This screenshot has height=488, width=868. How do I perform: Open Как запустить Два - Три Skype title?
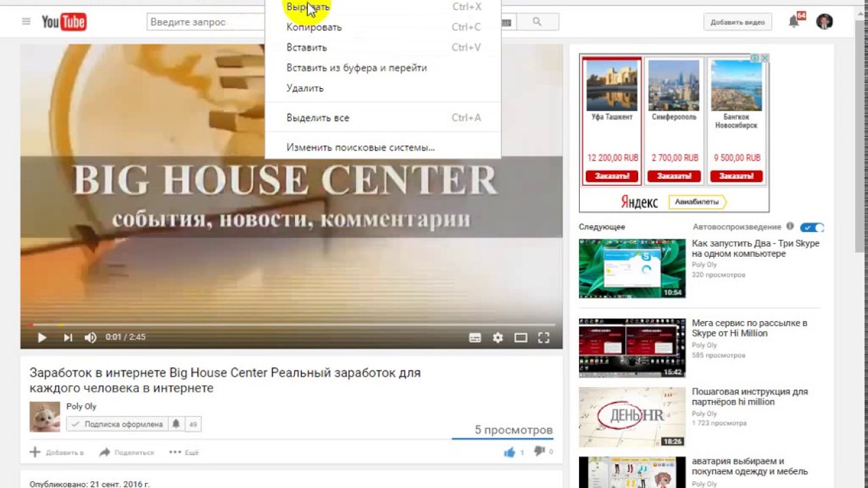click(x=755, y=249)
